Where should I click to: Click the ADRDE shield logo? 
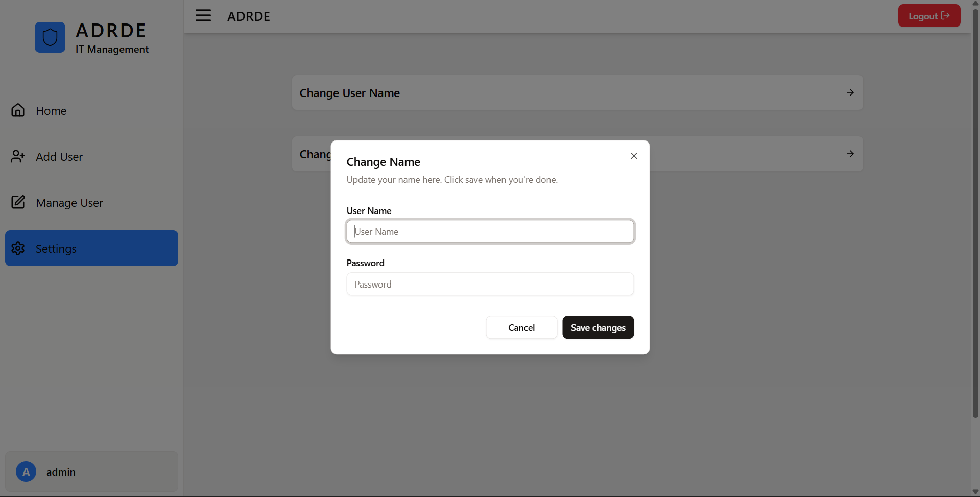point(50,37)
